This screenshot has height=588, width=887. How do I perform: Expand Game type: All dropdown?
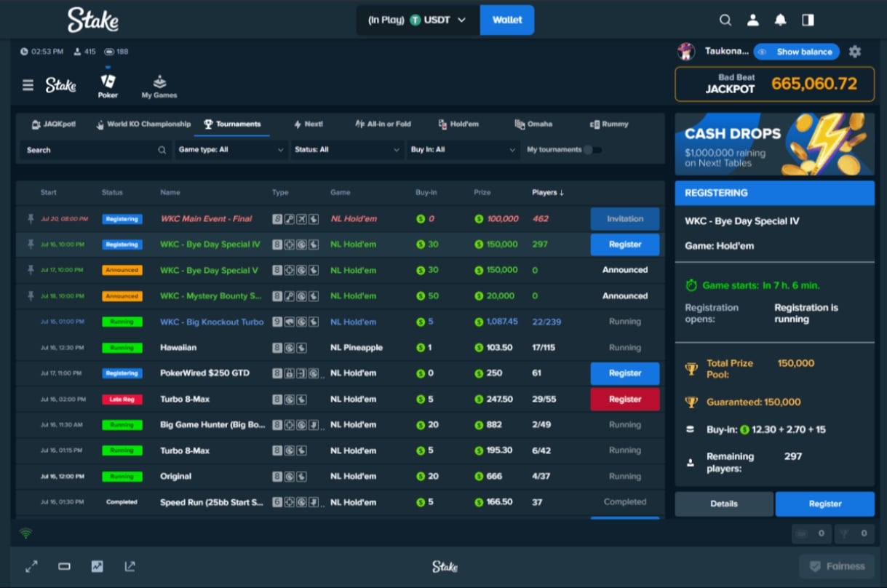coord(231,150)
